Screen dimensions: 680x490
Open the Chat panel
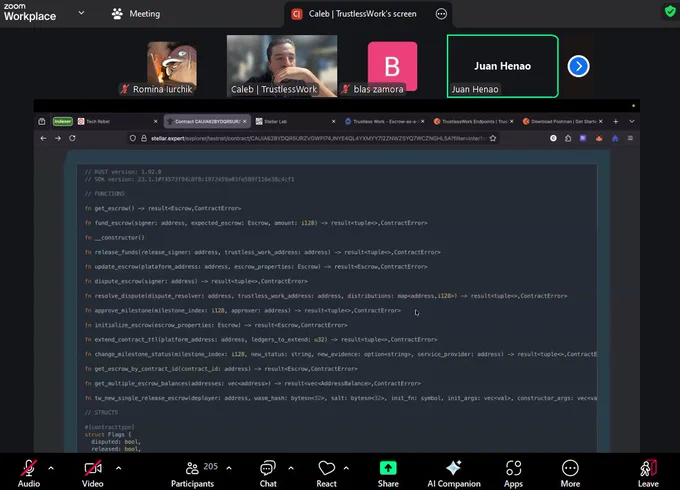click(x=268, y=473)
